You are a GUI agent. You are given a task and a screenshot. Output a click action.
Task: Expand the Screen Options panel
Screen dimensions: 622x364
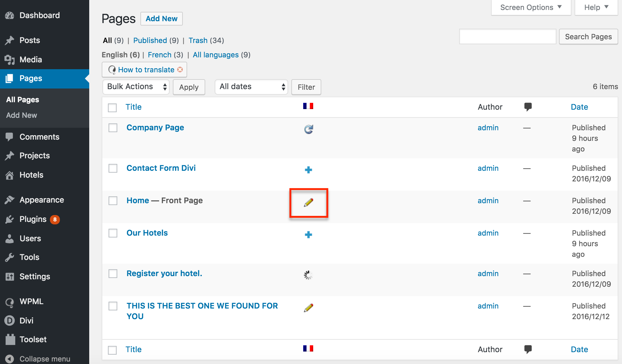click(531, 7)
